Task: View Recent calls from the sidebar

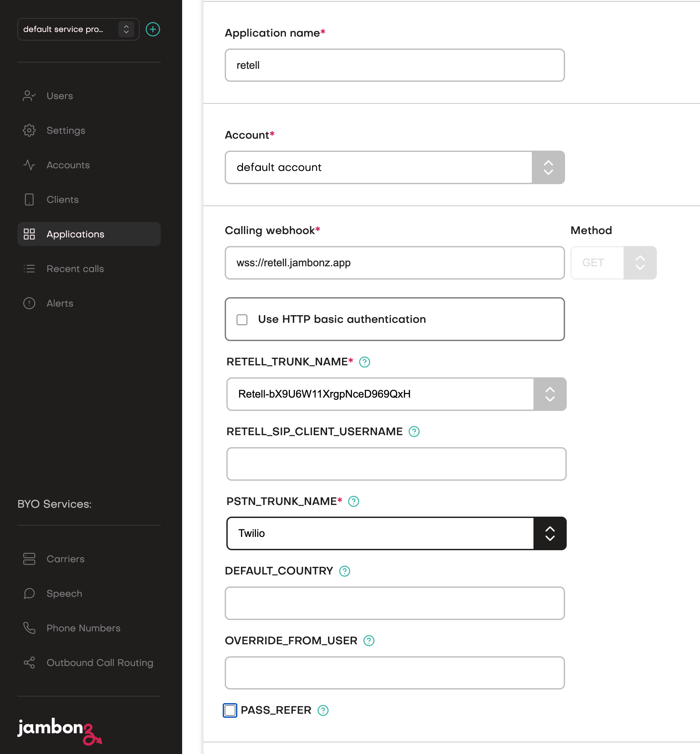Action: (x=75, y=269)
